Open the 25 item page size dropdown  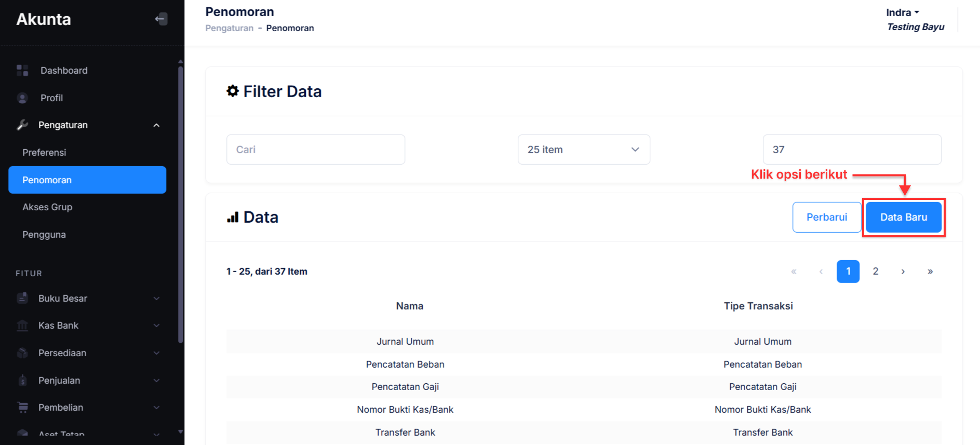(583, 150)
